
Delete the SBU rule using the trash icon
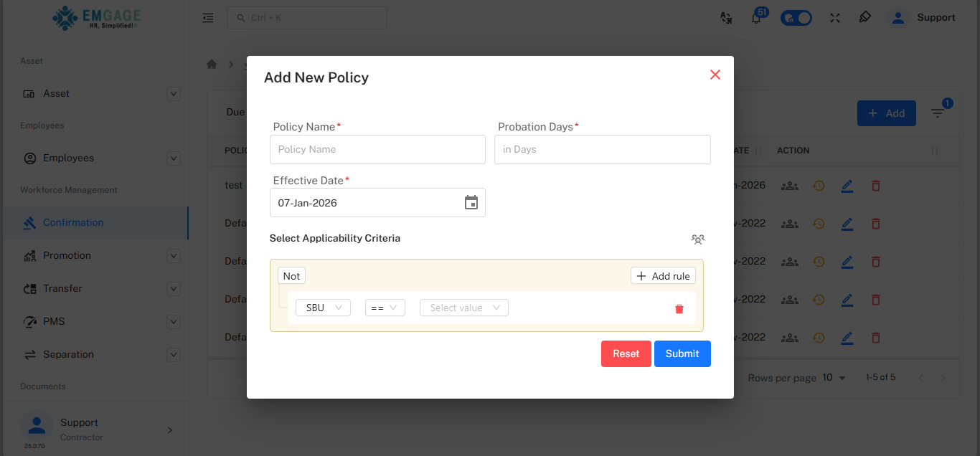pyautogui.click(x=679, y=308)
